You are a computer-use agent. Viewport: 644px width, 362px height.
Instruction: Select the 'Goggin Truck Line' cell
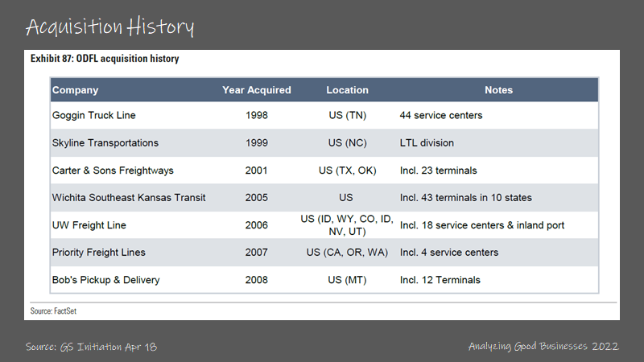(93, 115)
